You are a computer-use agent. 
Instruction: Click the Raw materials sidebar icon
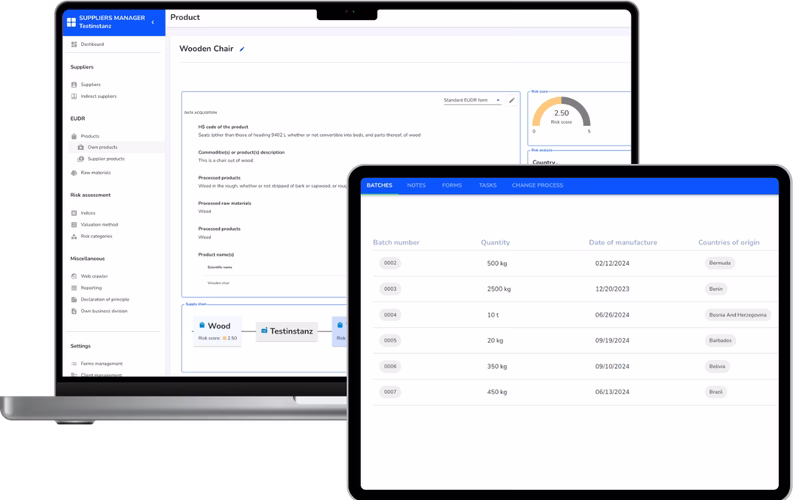[74, 172]
